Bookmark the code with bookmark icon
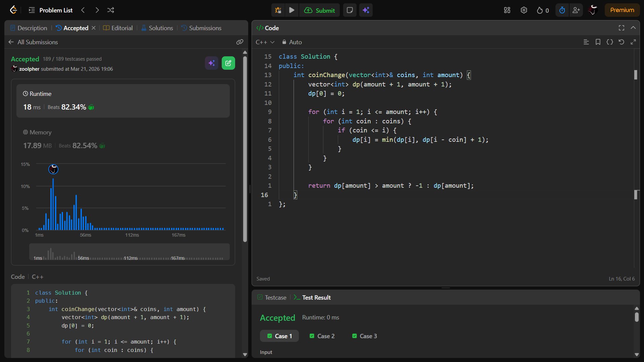644x362 pixels. (x=598, y=42)
